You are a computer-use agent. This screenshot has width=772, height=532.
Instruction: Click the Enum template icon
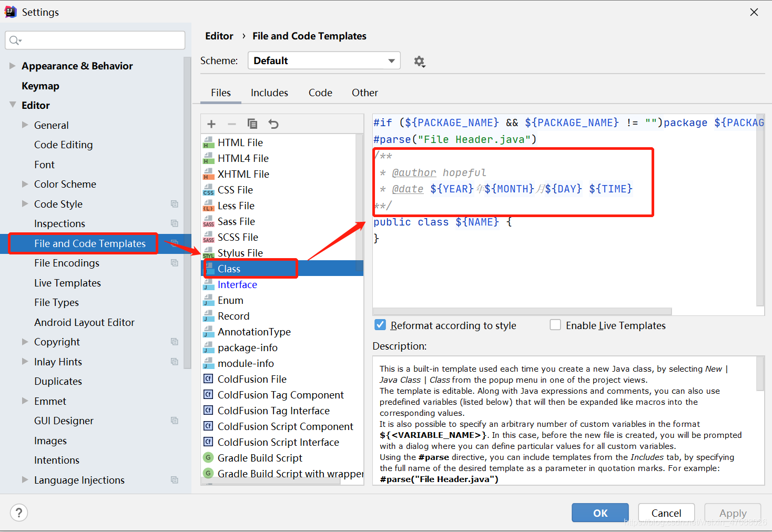pos(209,300)
